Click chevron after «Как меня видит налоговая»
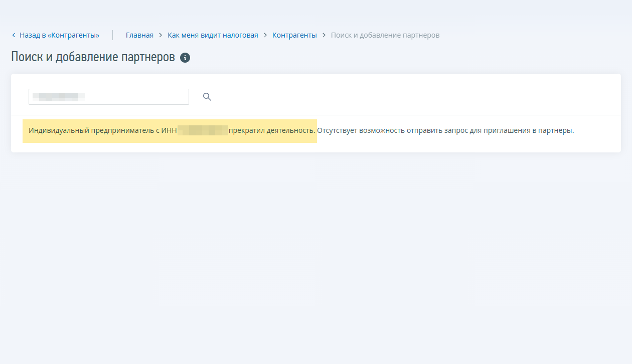632x364 pixels. coord(265,35)
